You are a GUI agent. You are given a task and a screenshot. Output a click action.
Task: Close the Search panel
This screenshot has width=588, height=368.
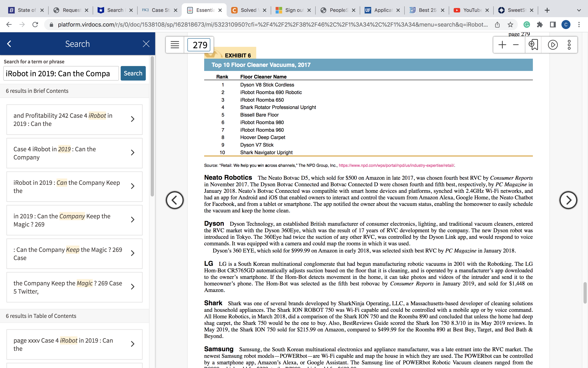146,44
